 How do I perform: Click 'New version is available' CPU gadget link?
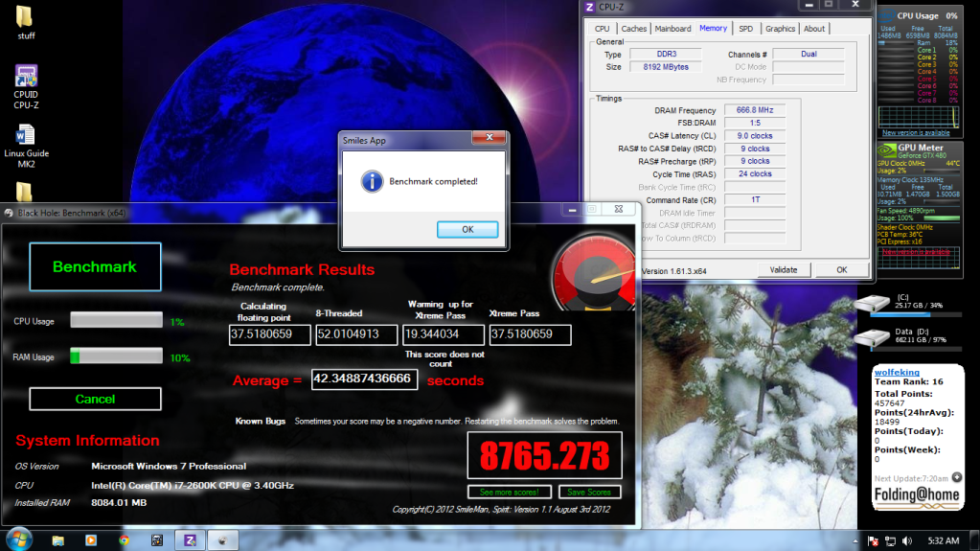916,132
